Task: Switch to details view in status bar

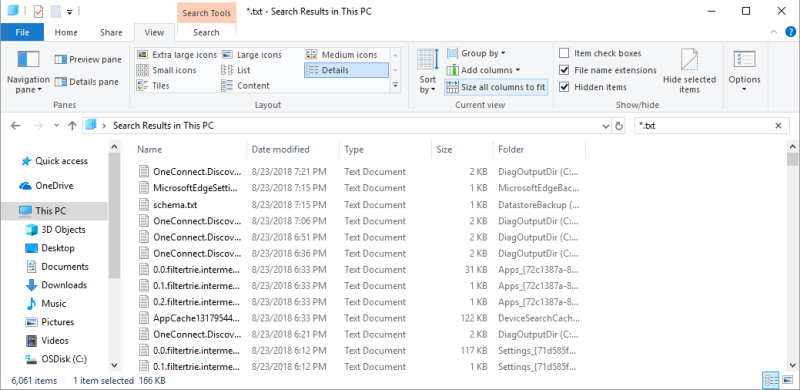Action: [x=771, y=380]
